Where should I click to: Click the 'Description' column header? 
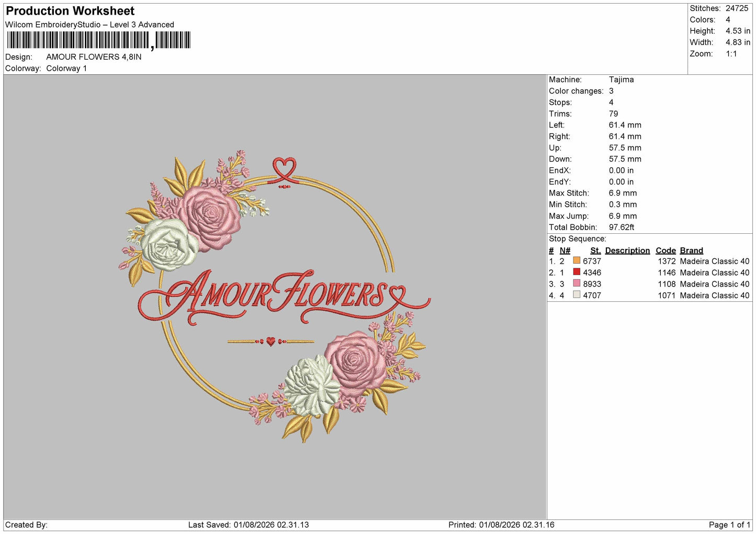tap(627, 251)
